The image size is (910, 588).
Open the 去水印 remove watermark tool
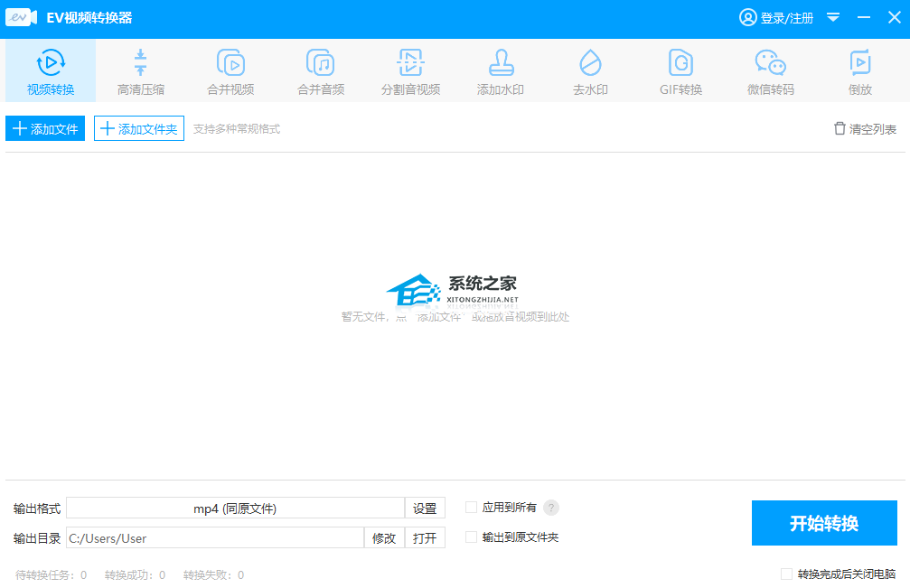pyautogui.click(x=590, y=70)
